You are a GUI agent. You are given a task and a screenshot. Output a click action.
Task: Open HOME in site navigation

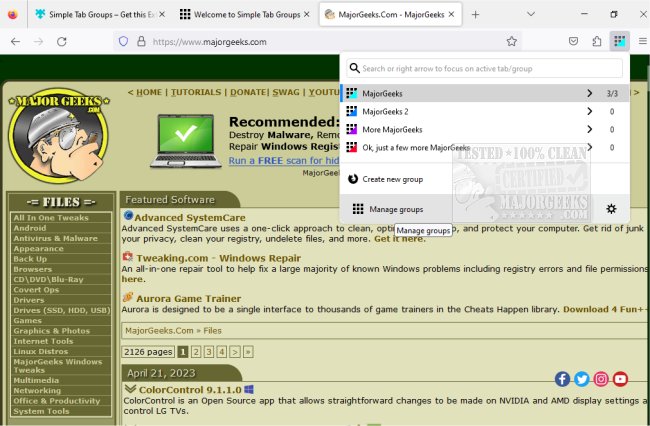[x=149, y=92]
